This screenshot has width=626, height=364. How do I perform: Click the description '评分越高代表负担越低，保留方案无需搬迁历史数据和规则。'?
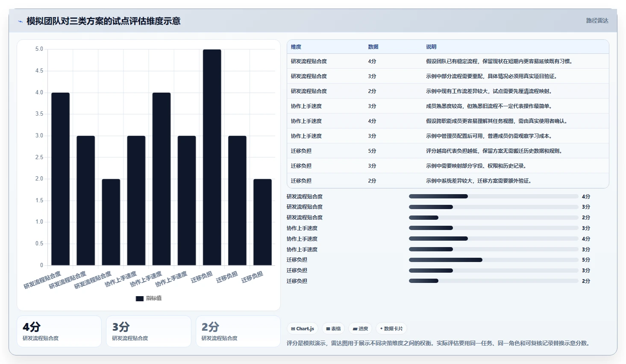(x=494, y=151)
